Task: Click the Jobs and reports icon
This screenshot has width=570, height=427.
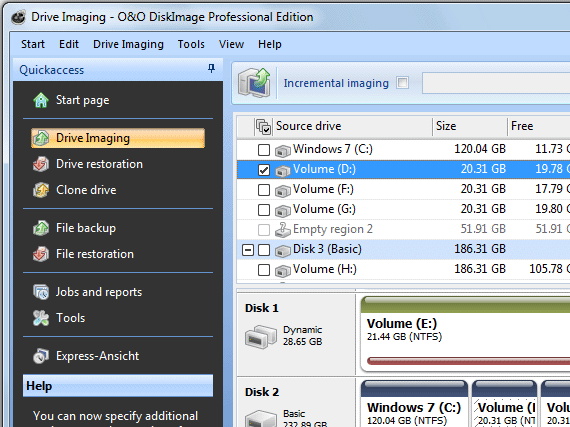Action: pos(41,292)
